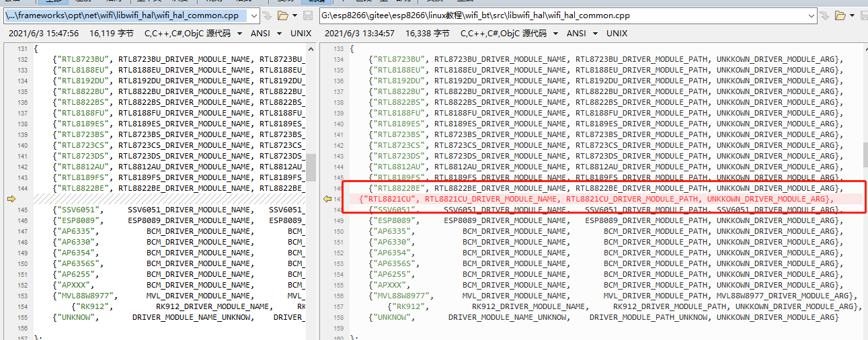The width and height of the screenshot is (868, 340).
Task: Click AP6354 line in left pane
Action: click(178, 253)
